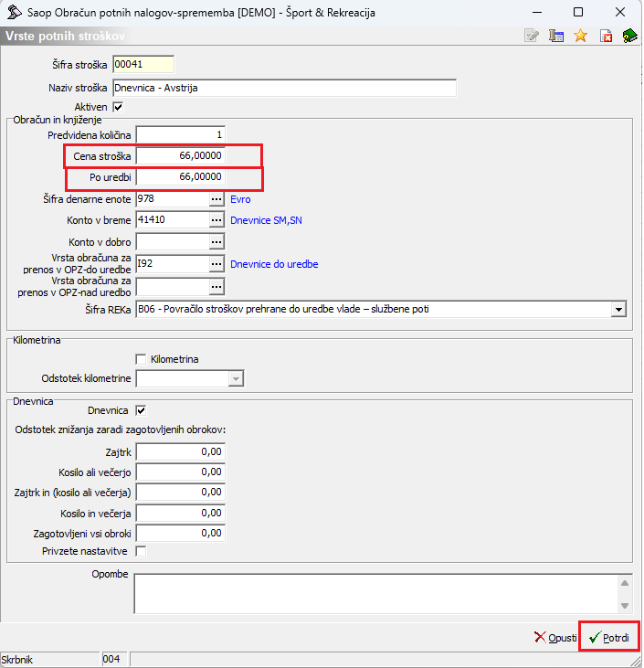The height and width of the screenshot is (668, 644).
Task: Click the Opombe scrollbar up arrow
Action: pyautogui.click(x=625, y=583)
